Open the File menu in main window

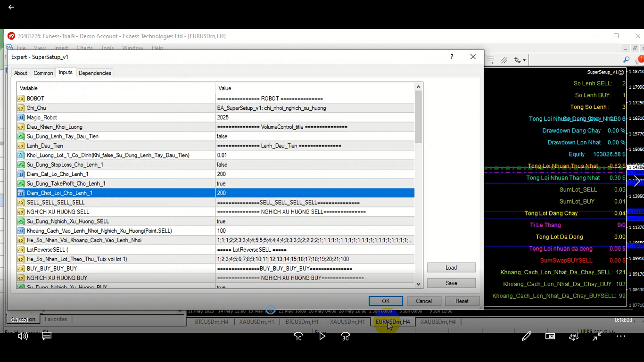pyautogui.click(x=21, y=48)
